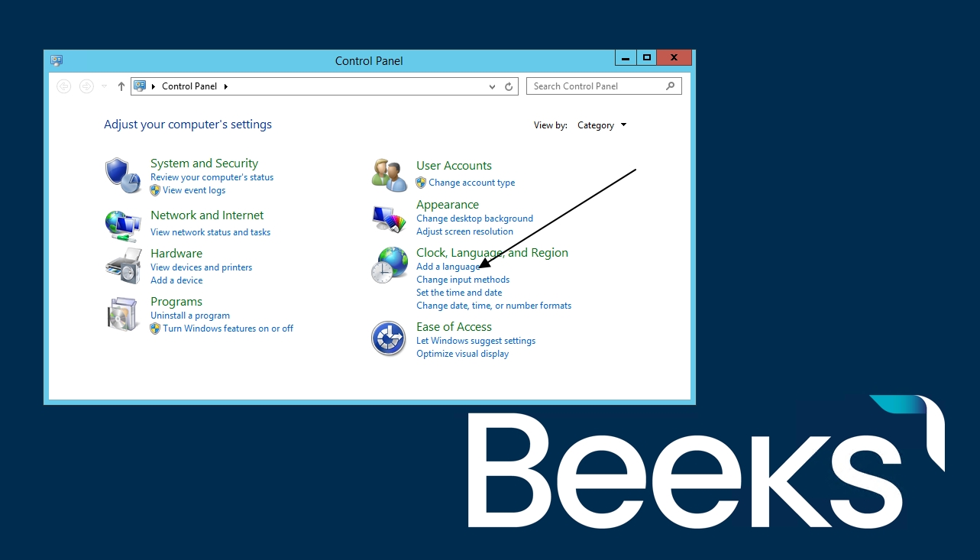Maximize the Control Panel window
This screenshot has width=980, height=560.
647,58
